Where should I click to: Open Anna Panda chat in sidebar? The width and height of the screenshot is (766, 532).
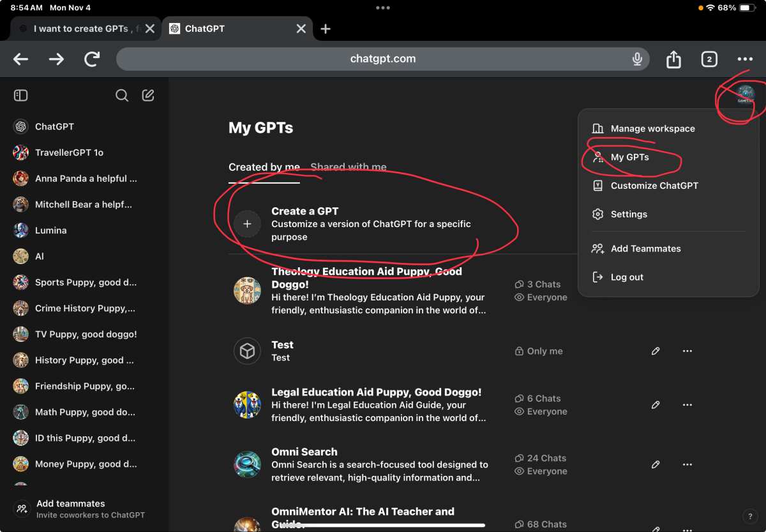coord(85,179)
